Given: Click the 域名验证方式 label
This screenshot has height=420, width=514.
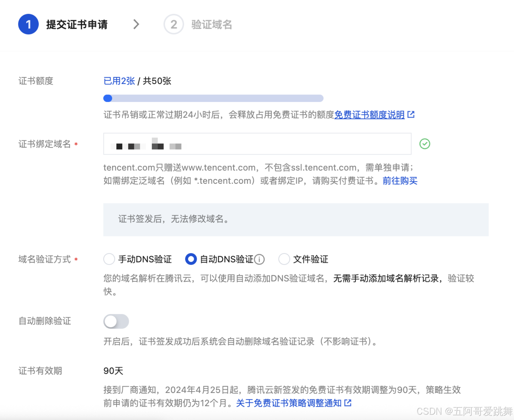Looking at the screenshot, I should tap(45, 259).
